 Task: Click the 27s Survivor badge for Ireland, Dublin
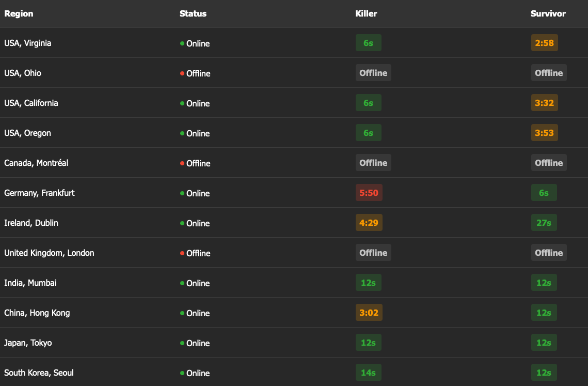coord(544,223)
